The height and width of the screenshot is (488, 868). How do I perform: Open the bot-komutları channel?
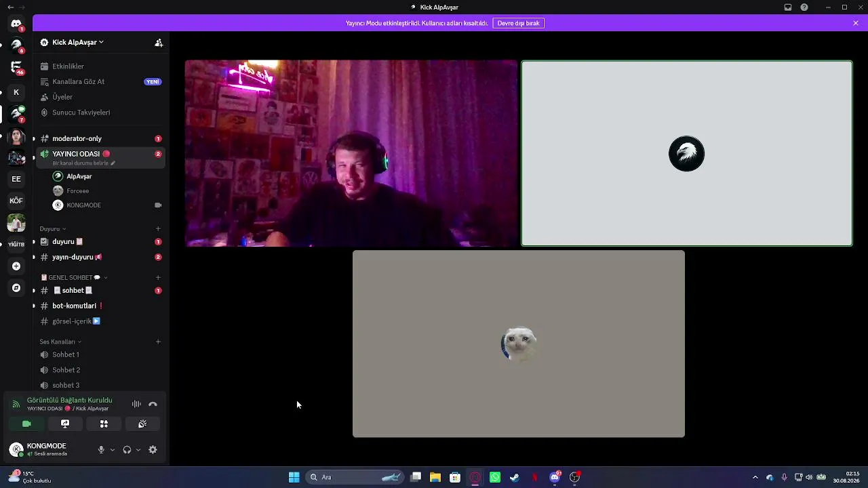(99, 306)
